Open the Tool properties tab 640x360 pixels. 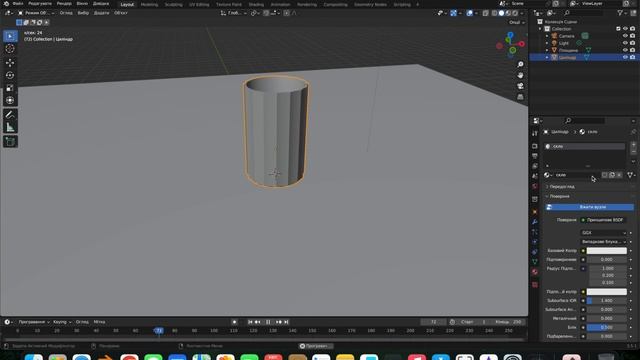[535, 133]
